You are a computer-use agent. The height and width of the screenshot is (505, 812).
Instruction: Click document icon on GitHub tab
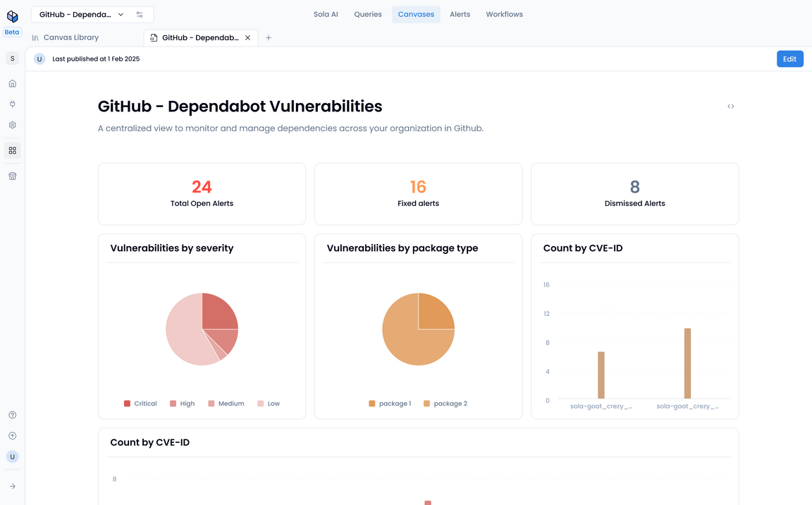point(154,38)
